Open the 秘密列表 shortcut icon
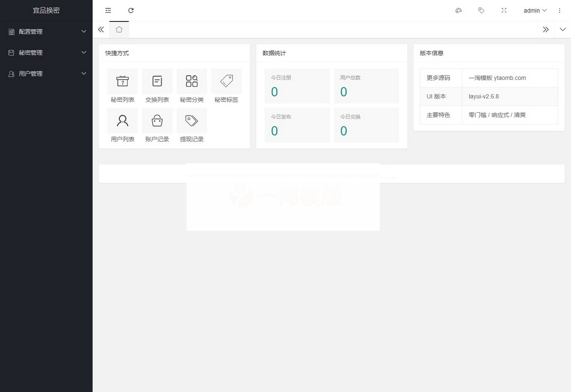This screenshot has width=571, height=392. pos(122,81)
